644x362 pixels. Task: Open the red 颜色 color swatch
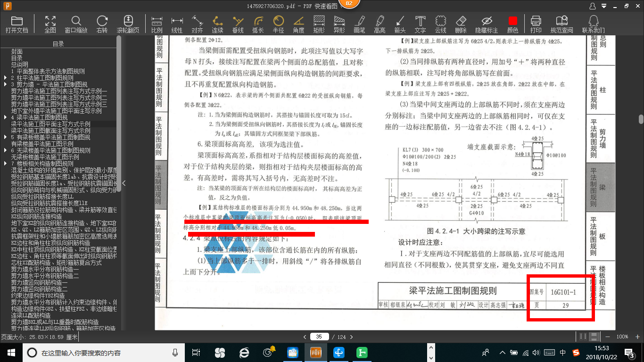click(512, 21)
